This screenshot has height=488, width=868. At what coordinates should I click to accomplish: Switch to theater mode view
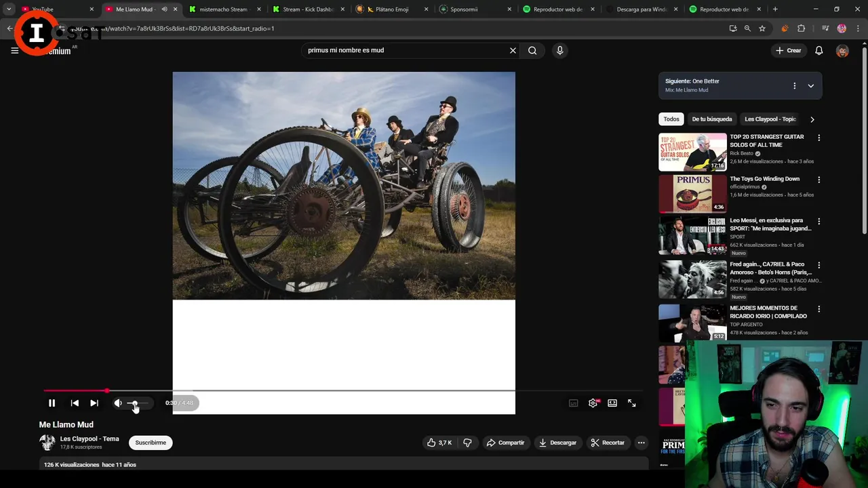click(612, 403)
